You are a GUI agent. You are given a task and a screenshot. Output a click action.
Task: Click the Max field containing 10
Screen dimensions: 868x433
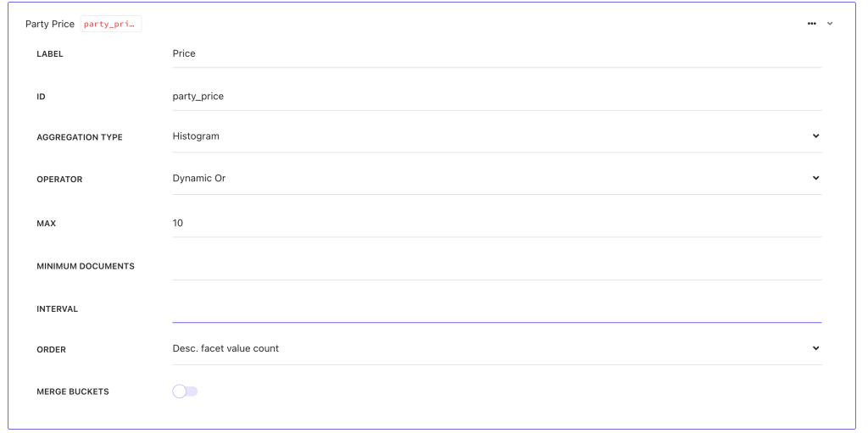point(496,224)
